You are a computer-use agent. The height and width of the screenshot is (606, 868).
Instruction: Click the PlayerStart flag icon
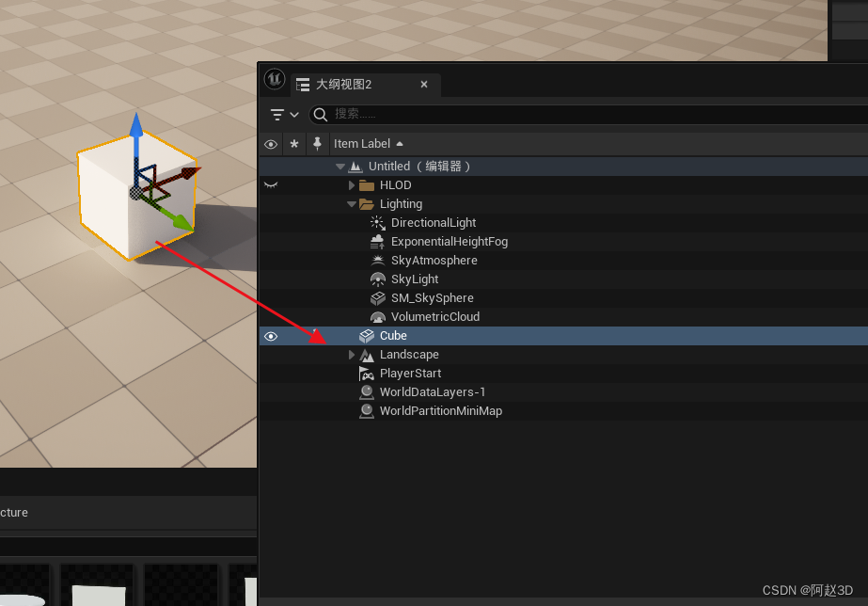tap(367, 374)
